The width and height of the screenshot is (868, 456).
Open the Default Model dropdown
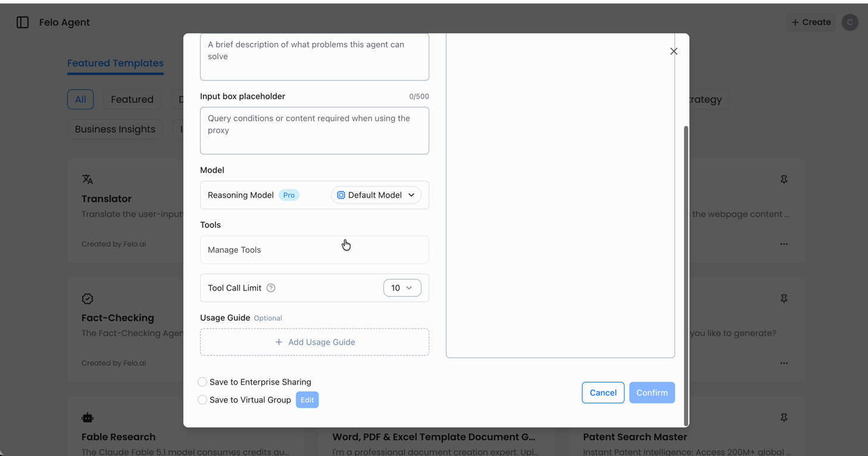pos(376,195)
